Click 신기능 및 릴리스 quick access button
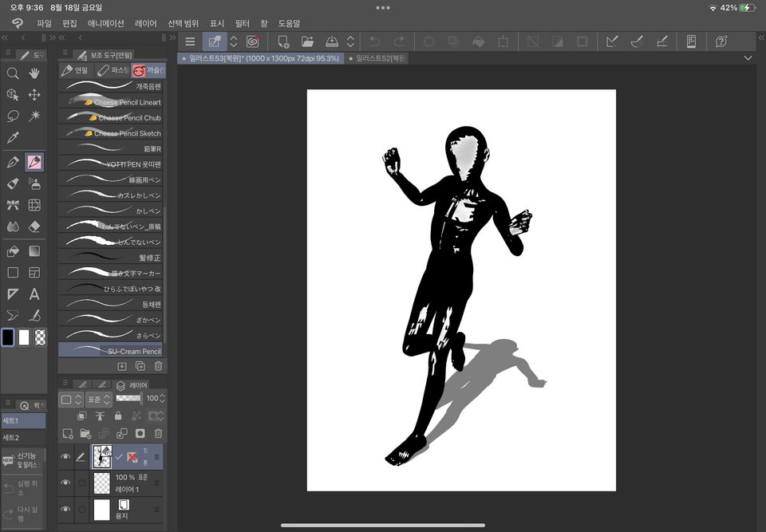This screenshot has width=766, height=532. (22, 460)
